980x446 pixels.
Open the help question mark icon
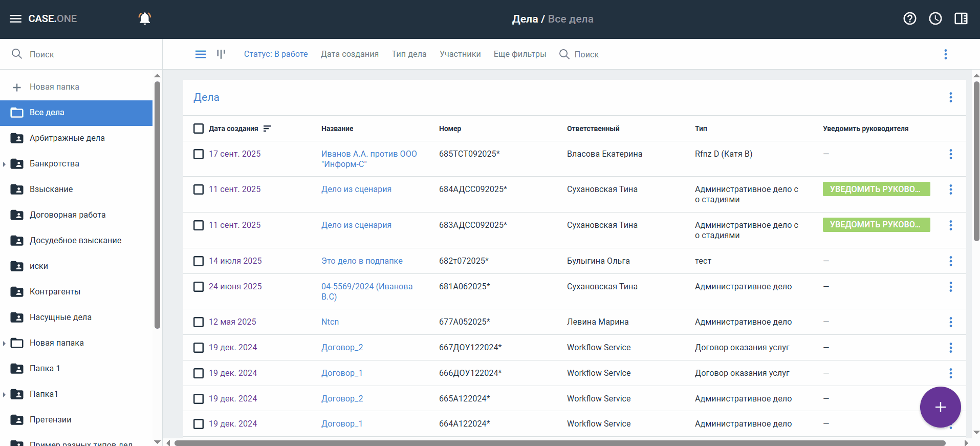[909, 19]
